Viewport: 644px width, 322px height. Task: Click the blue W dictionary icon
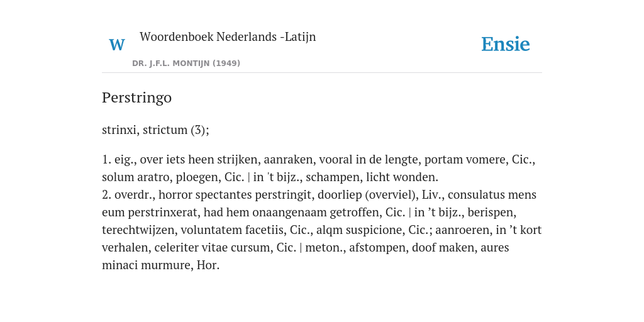click(117, 45)
